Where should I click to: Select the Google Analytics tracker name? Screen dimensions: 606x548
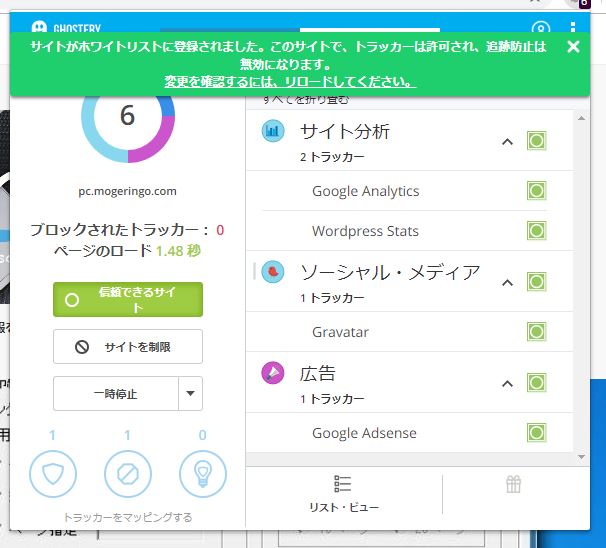pyautogui.click(x=366, y=191)
